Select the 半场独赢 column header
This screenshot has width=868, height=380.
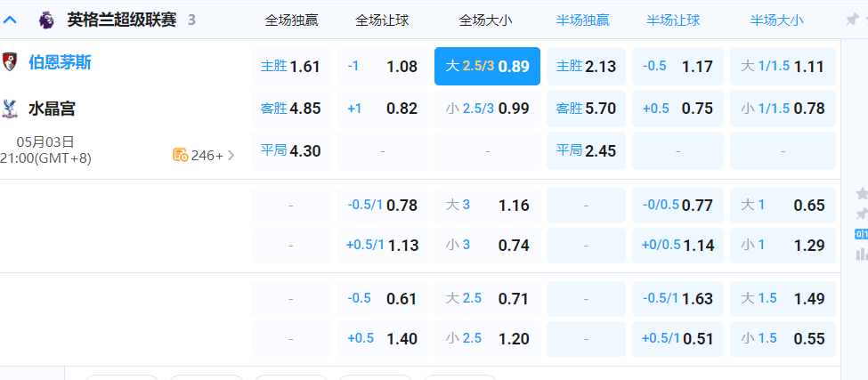tap(583, 21)
